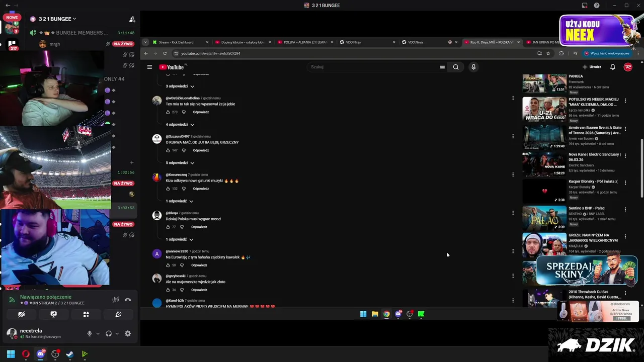Switch to JAN URBAN PO ME tab
The height and width of the screenshot is (362, 644).
click(x=542, y=42)
